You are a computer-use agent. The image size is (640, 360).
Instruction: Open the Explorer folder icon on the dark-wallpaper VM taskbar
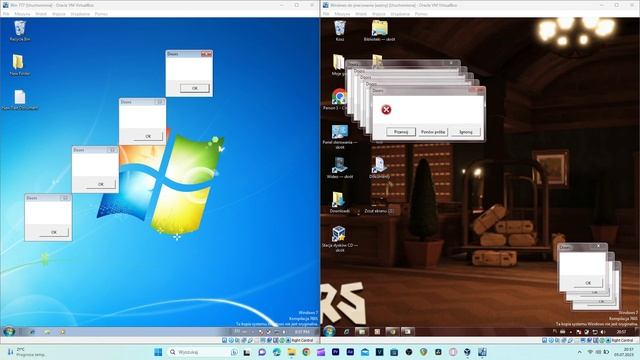coord(362,332)
